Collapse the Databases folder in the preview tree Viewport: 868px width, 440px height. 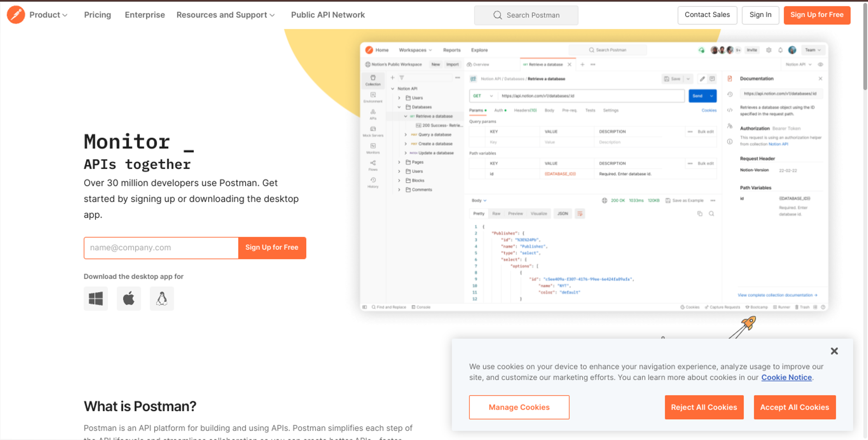(x=399, y=107)
